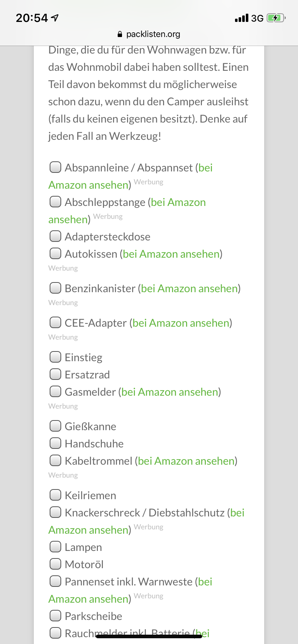Screen dimensions: 298x644
Task: Check off Handschuhe in the list
Action: [x=55, y=443]
